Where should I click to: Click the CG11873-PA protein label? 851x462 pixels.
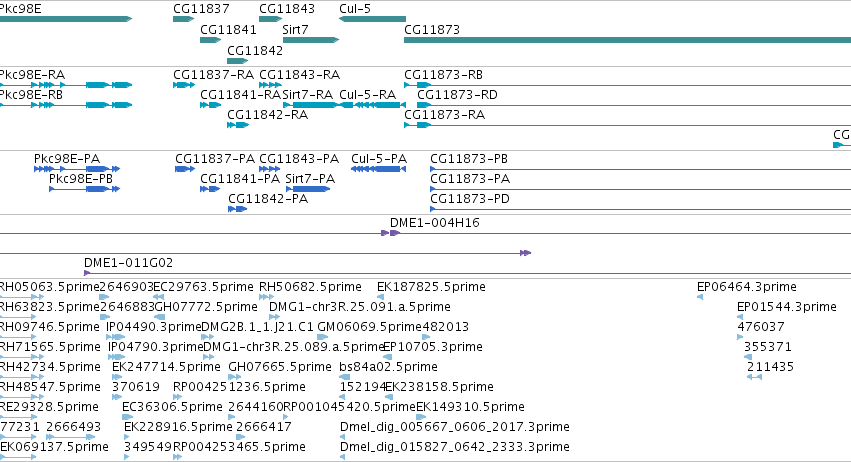pos(470,179)
